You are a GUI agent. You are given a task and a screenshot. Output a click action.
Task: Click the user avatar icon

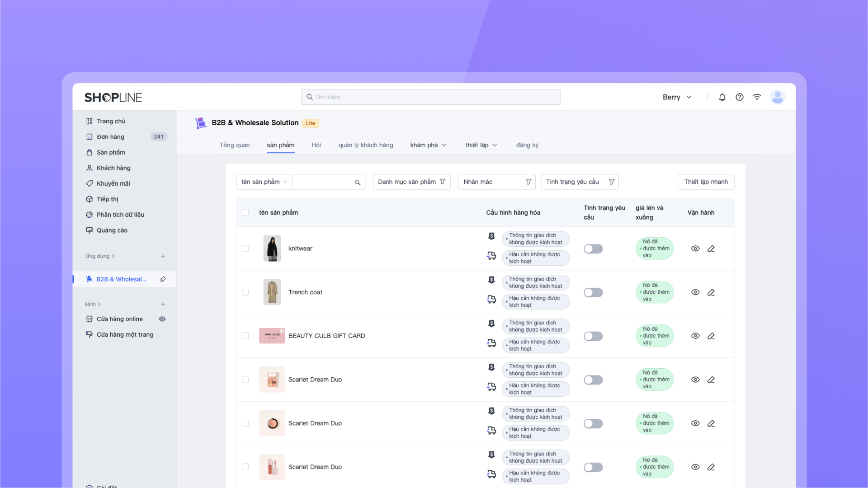(777, 97)
